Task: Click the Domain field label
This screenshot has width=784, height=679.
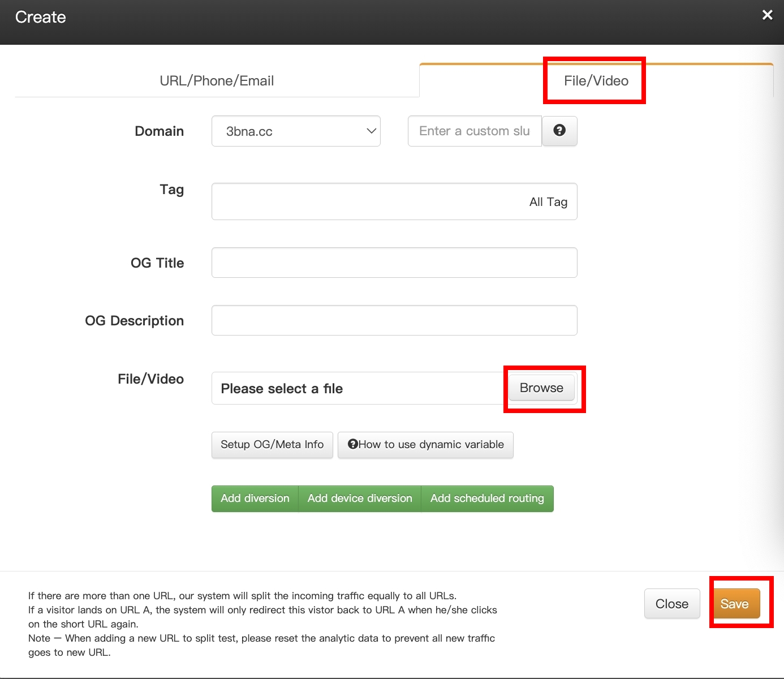Action: (x=159, y=131)
